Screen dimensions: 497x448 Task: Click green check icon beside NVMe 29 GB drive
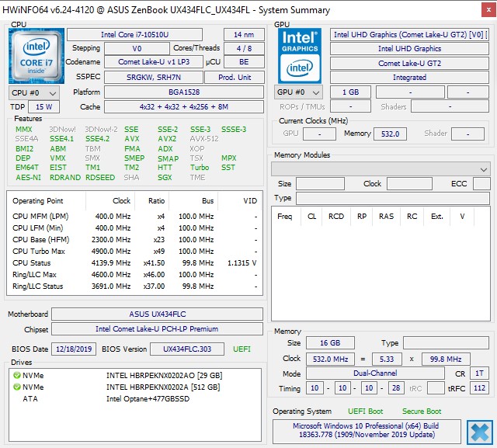[17, 375]
